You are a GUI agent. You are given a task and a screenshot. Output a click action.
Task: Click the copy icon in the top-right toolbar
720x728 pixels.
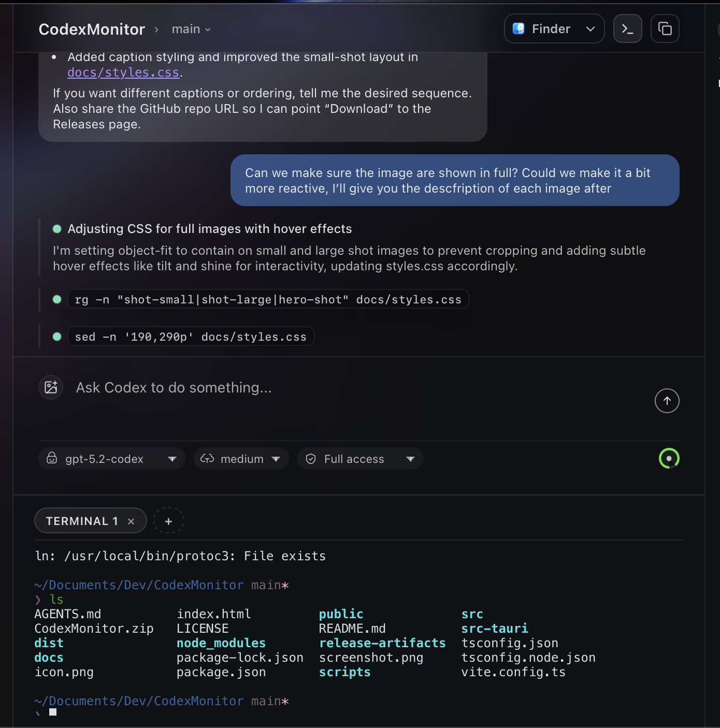pyautogui.click(x=665, y=28)
